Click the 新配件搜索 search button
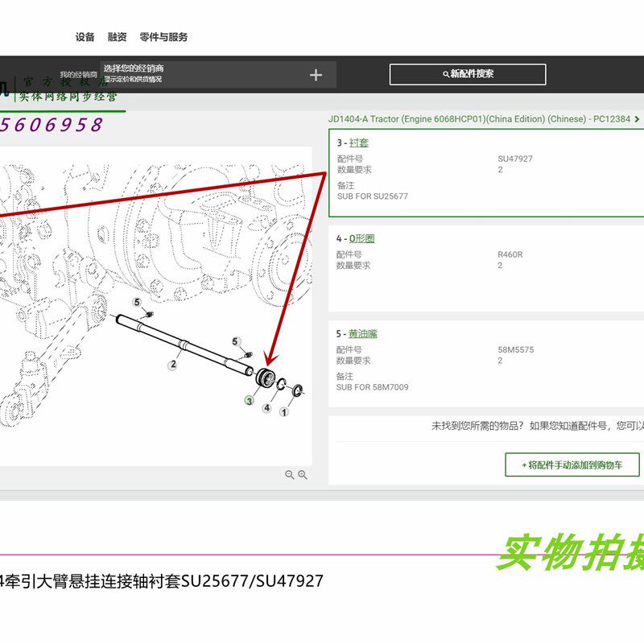The image size is (644, 644). (x=468, y=74)
